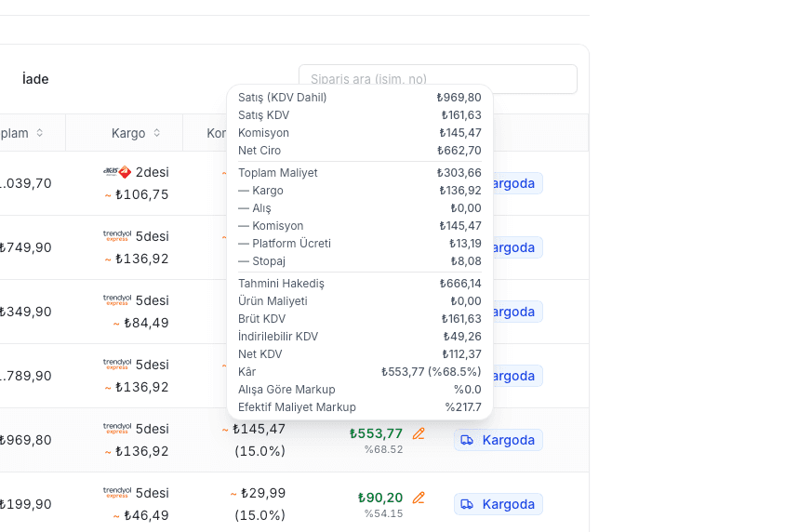Edit profit pencil icon next to ₺553,77

pyautogui.click(x=419, y=433)
